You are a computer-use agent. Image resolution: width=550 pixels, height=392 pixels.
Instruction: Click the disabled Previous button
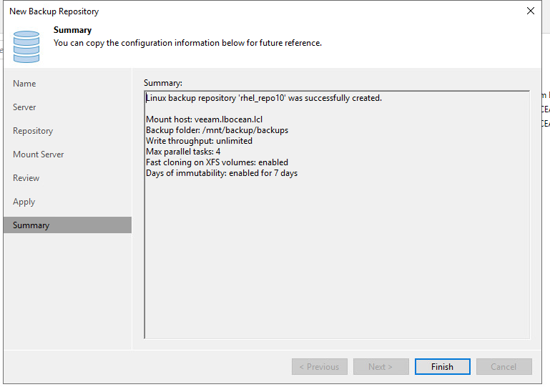point(320,366)
